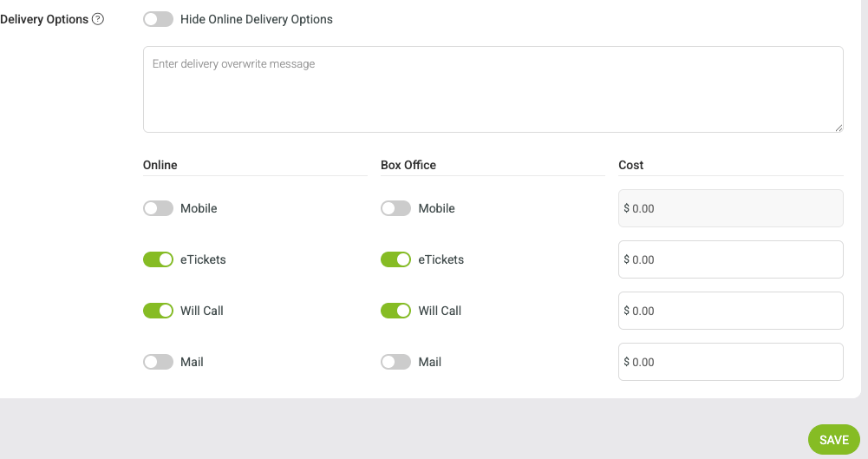Click the Mail cost field

(731, 362)
